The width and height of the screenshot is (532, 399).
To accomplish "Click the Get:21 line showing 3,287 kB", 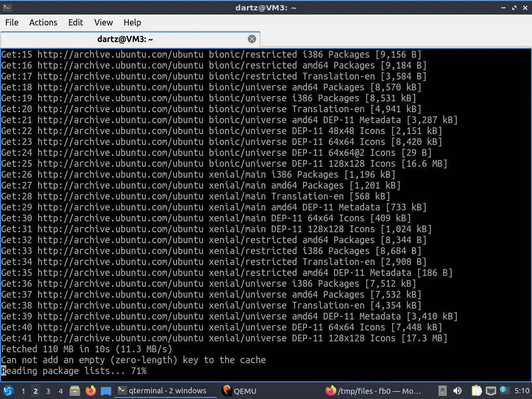I will pos(229,120).
